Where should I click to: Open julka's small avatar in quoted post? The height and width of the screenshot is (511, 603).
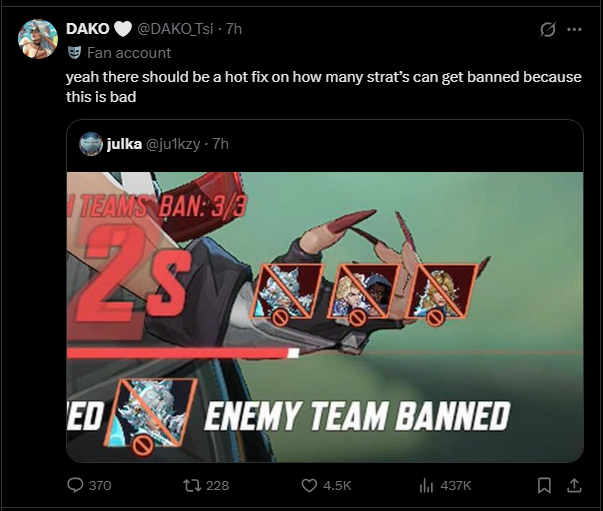[x=91, y=144]
